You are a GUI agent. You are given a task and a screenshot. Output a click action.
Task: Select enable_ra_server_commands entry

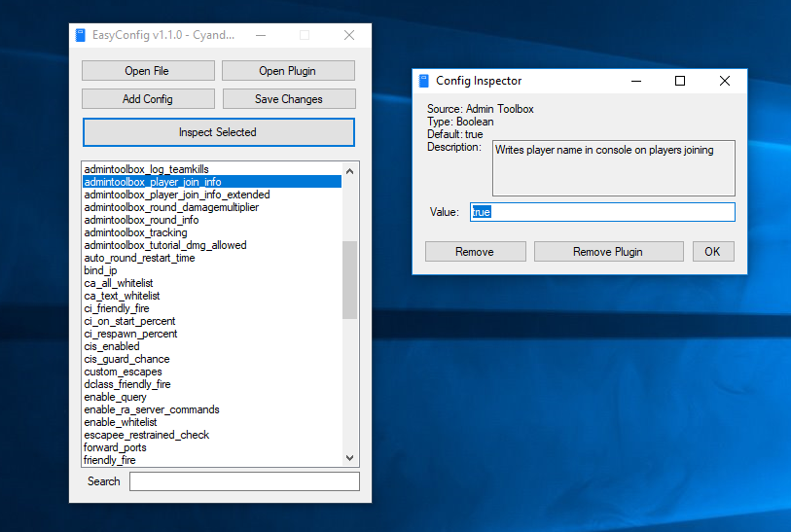(x=212, y=408)
